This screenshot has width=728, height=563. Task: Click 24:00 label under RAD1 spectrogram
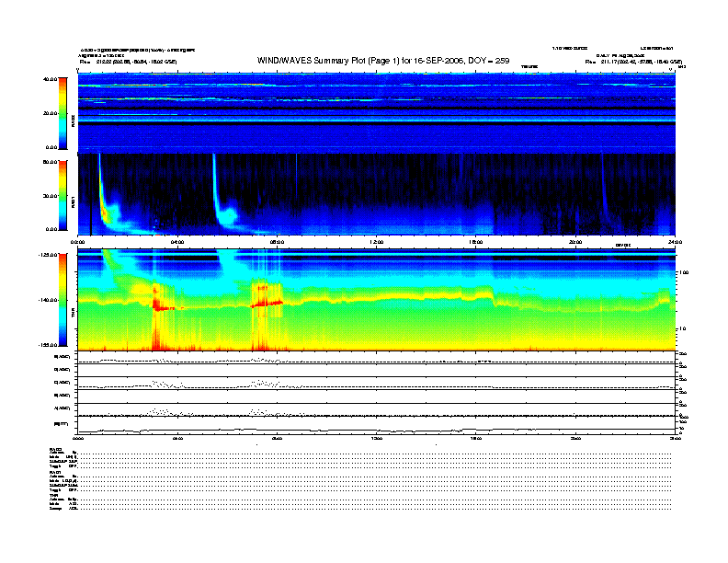tap(675, 242)
